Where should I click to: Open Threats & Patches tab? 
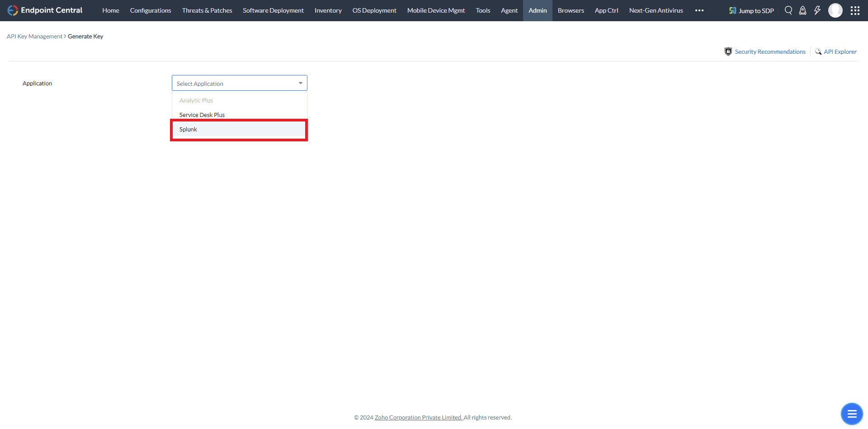click(207, 10)
